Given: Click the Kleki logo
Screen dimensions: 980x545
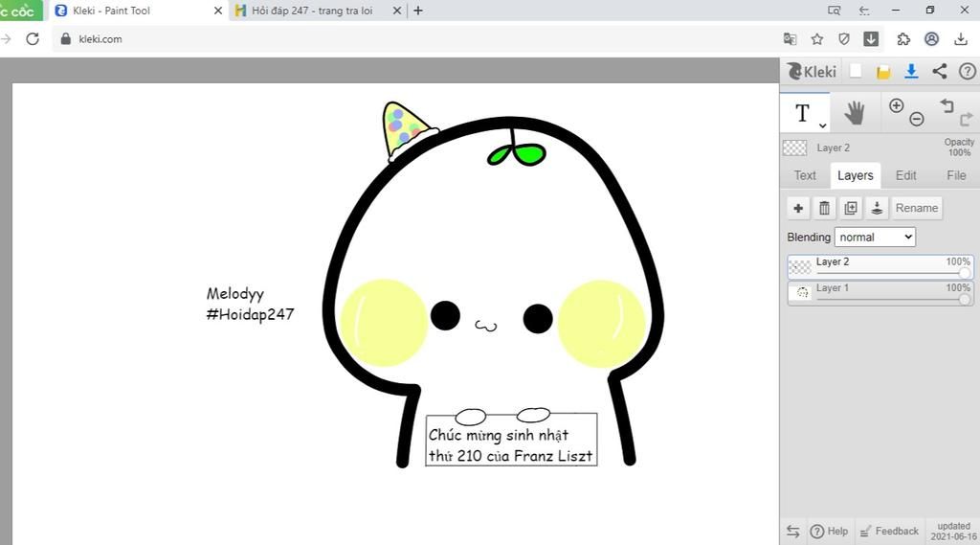Looking at the screenshot, I should 812,71.
